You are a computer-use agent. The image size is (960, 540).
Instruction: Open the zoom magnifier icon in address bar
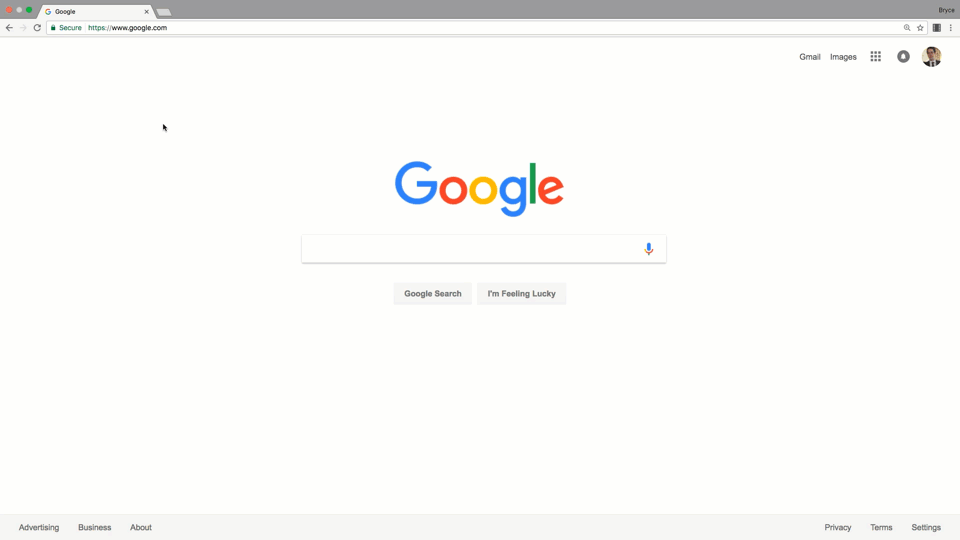pos(907,28)
